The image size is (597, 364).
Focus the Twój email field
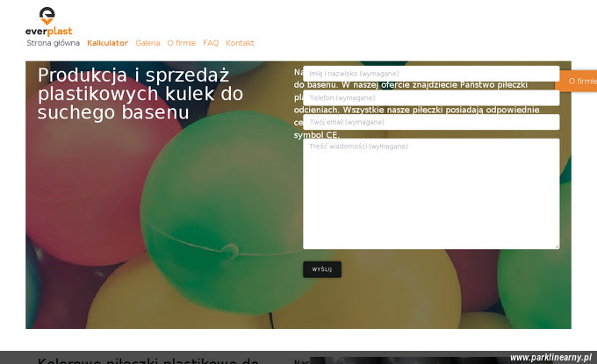coord(431,122)
